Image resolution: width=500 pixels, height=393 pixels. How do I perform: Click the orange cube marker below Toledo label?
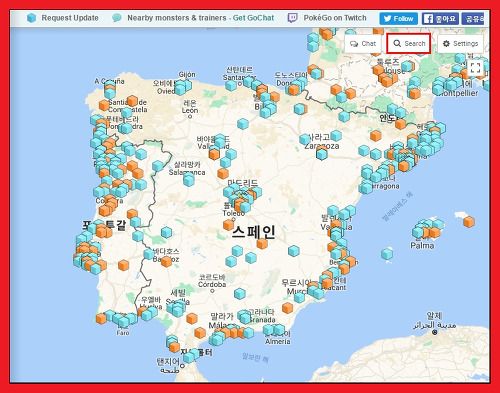coord(229,225)
